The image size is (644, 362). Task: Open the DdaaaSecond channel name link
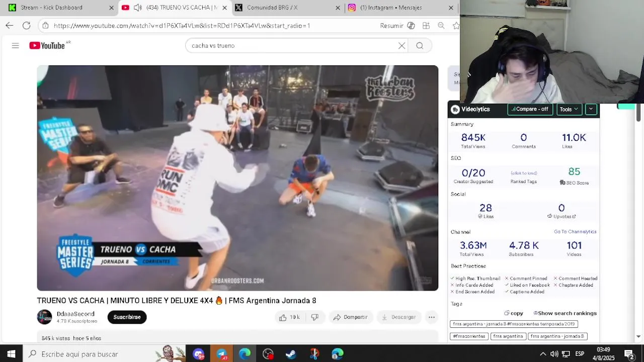coord(75,314)
